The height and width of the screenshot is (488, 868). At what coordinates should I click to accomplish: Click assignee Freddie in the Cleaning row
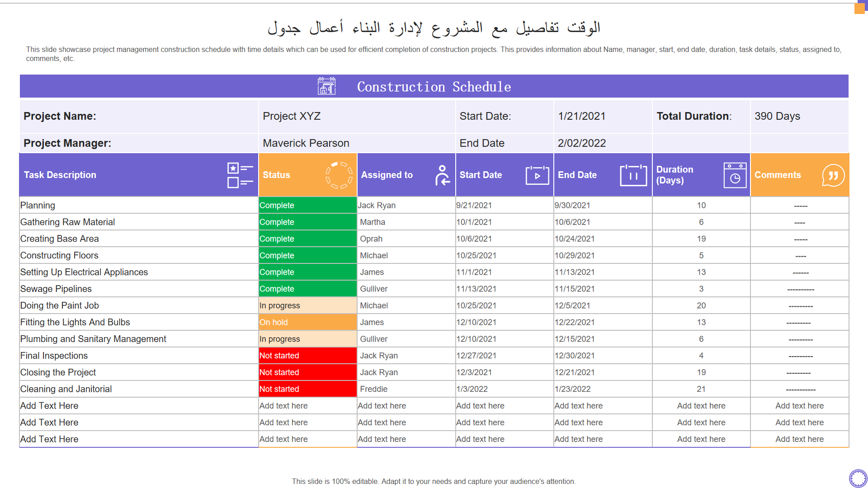tap(373, 389)
